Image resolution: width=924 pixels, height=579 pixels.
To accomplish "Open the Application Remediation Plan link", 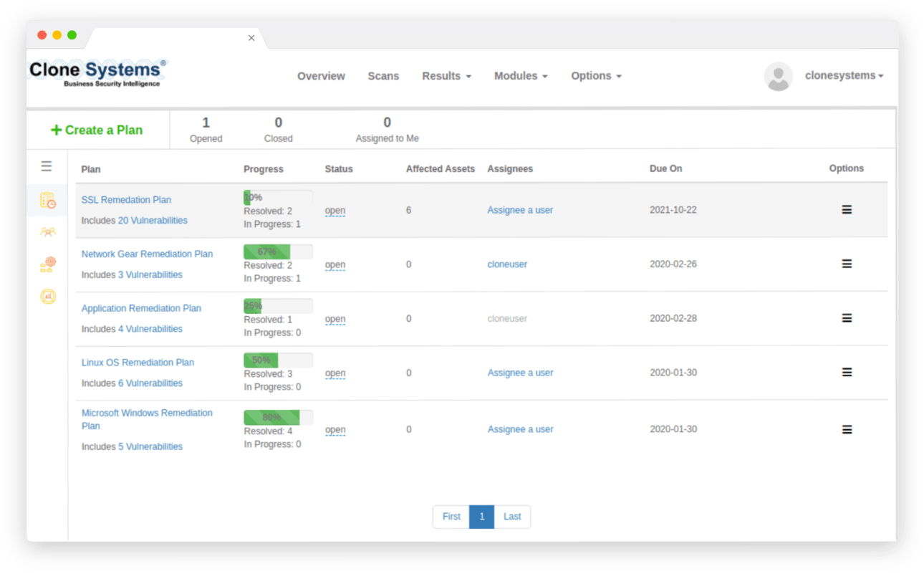I will tap(141, 308).
